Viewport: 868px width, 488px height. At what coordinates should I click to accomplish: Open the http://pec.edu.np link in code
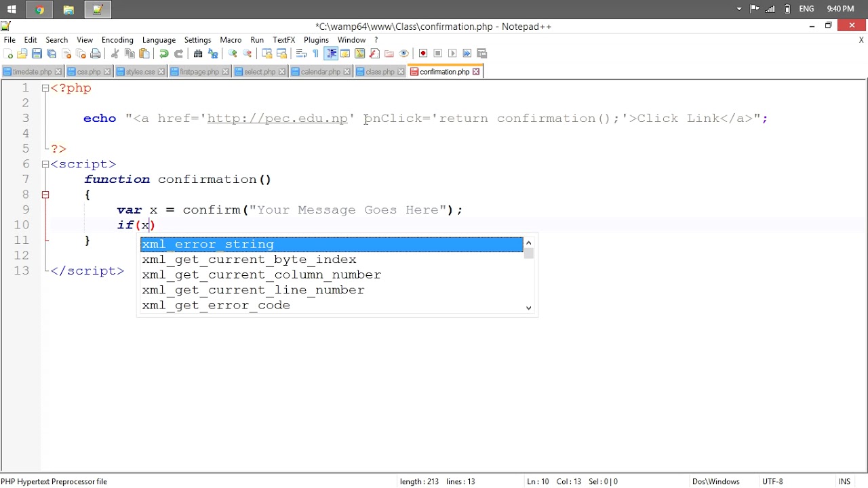(277, 119)
